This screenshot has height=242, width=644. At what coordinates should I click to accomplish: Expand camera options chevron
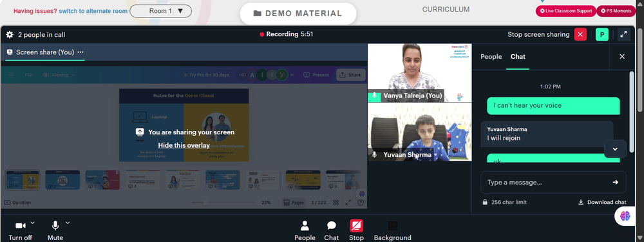coord(32,223)
